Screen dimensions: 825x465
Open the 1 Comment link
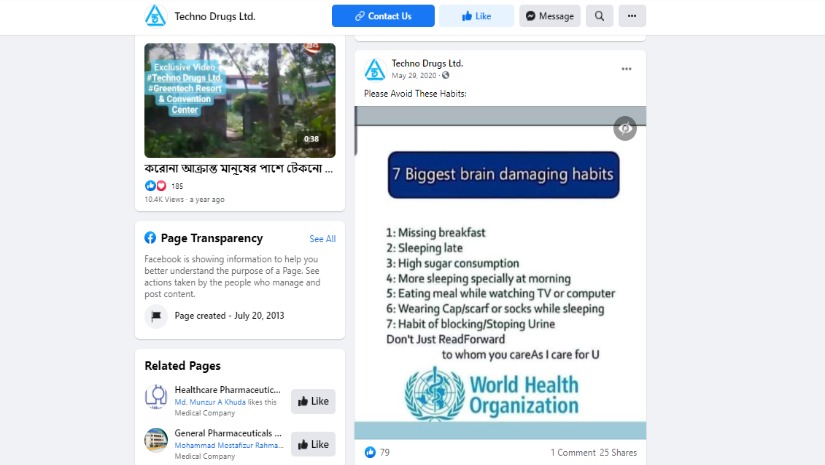pos(573,452)
